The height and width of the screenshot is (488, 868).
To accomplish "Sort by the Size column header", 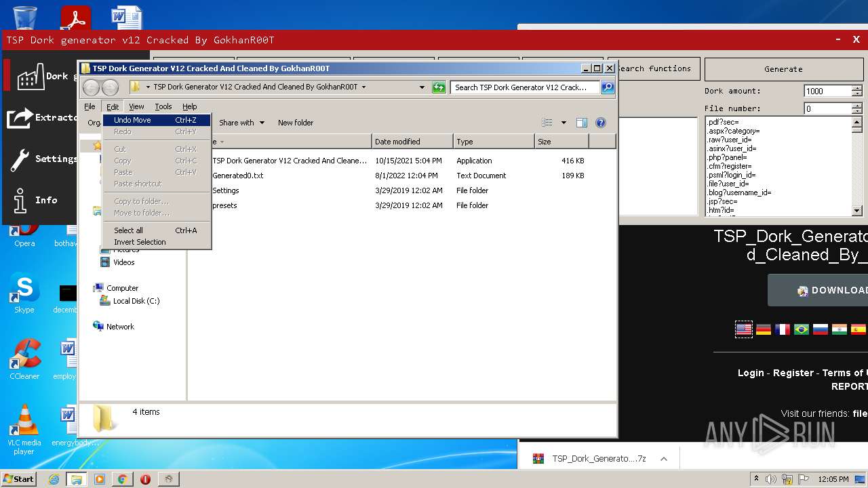I will point(561,142).
